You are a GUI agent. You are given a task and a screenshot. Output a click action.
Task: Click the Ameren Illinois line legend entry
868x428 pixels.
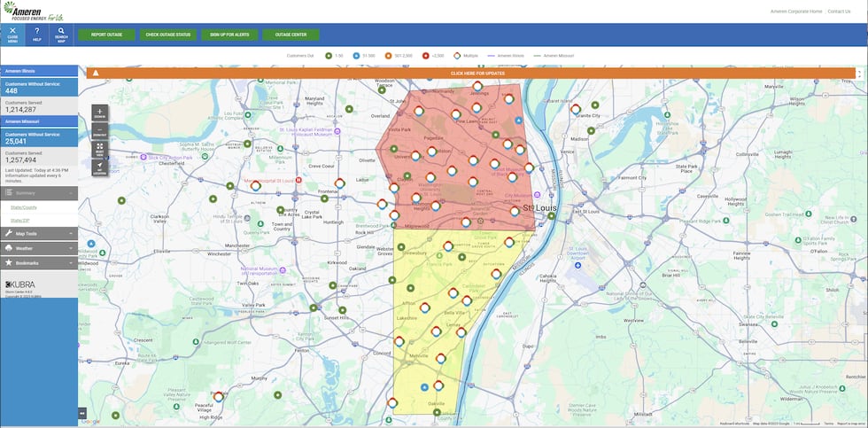pos(506,56)
